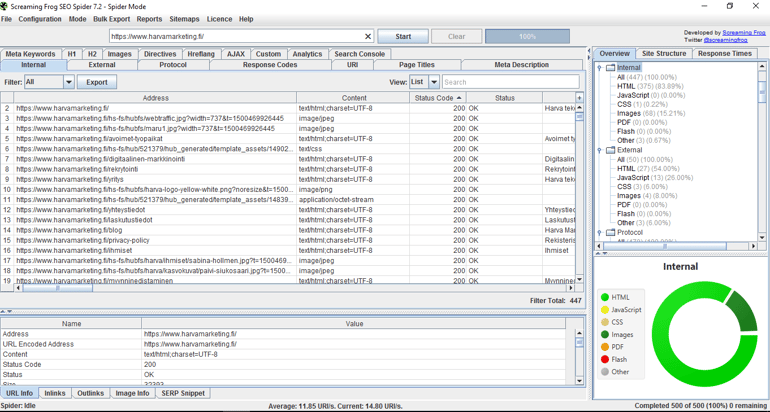Click the Protocol folder icon in Overview tree
Viewport: 770px width, 412px height.
[x=610, y=232]
